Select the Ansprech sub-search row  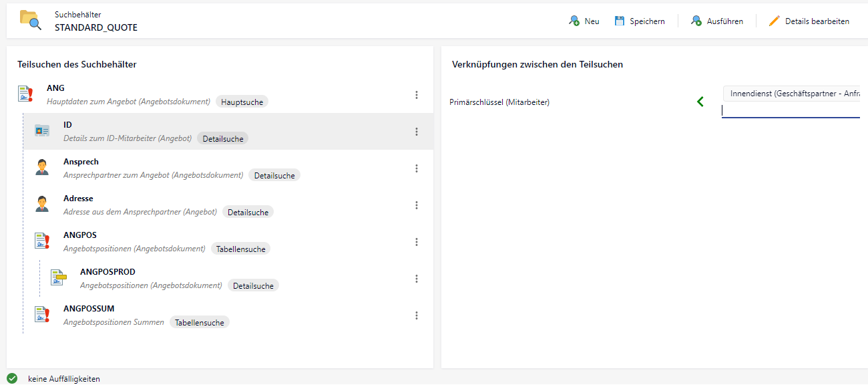point(228,168)
